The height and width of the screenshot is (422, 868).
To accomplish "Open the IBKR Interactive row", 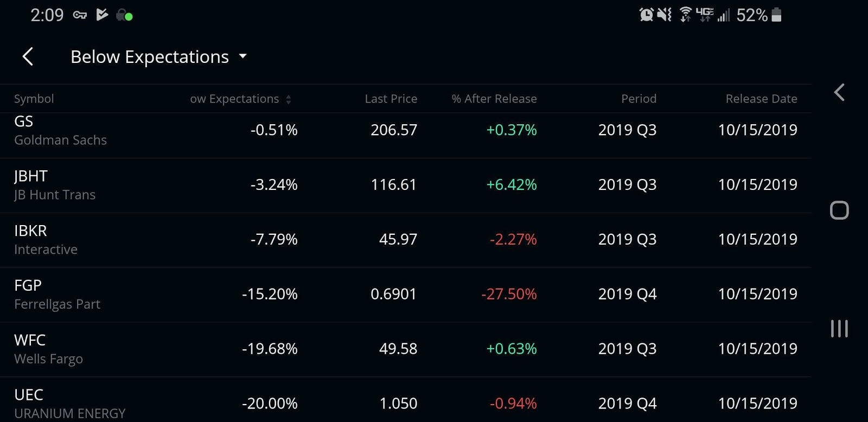I will [406, 240].
